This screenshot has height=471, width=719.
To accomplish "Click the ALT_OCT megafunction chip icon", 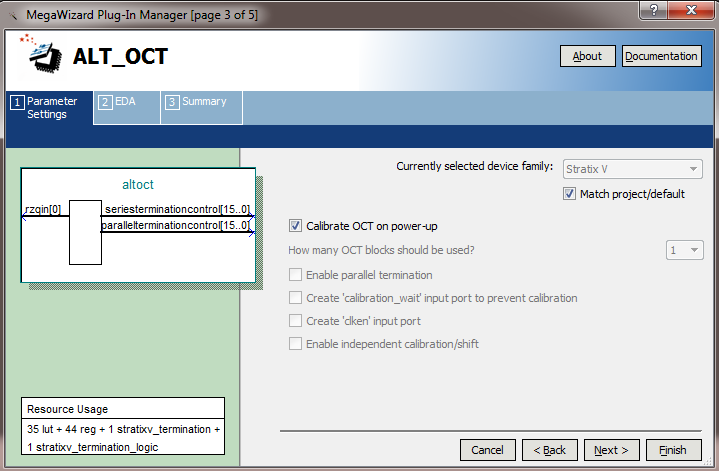I will point(42,54).
